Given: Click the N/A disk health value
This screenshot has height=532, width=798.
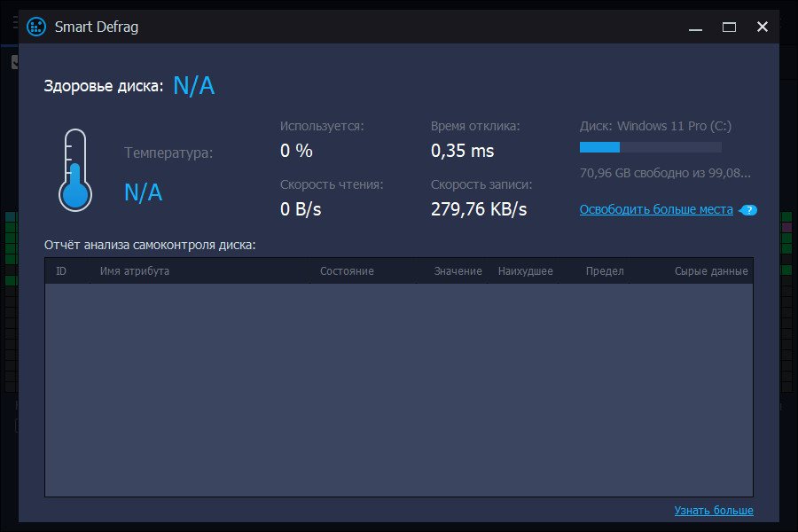Looking at the screenshot, I should [x=194, y=85].
